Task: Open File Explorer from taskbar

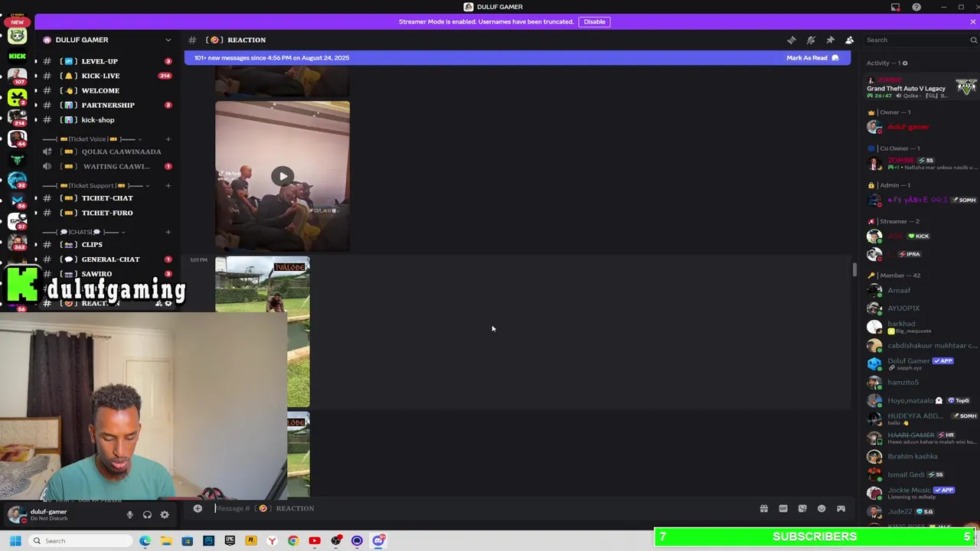Action: [166, 541]
